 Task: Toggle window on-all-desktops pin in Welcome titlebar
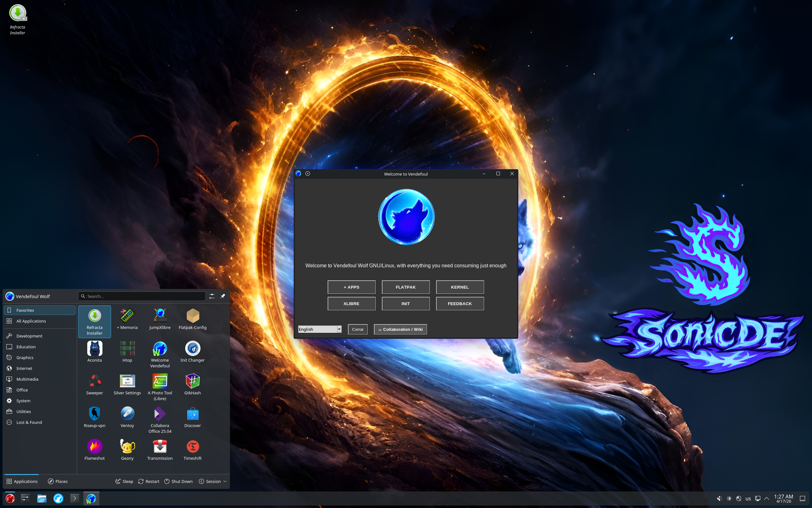click(x=308, y=174)
